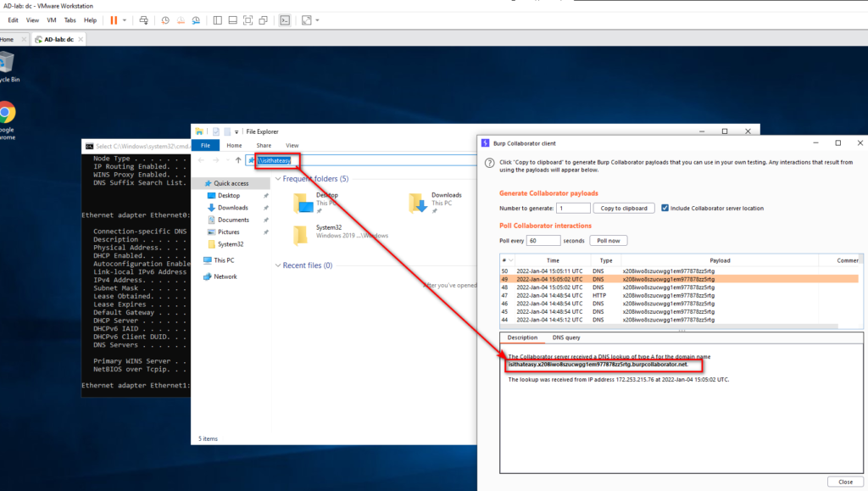Open the stretch display dropdown arrow

(x=317, y=20)
